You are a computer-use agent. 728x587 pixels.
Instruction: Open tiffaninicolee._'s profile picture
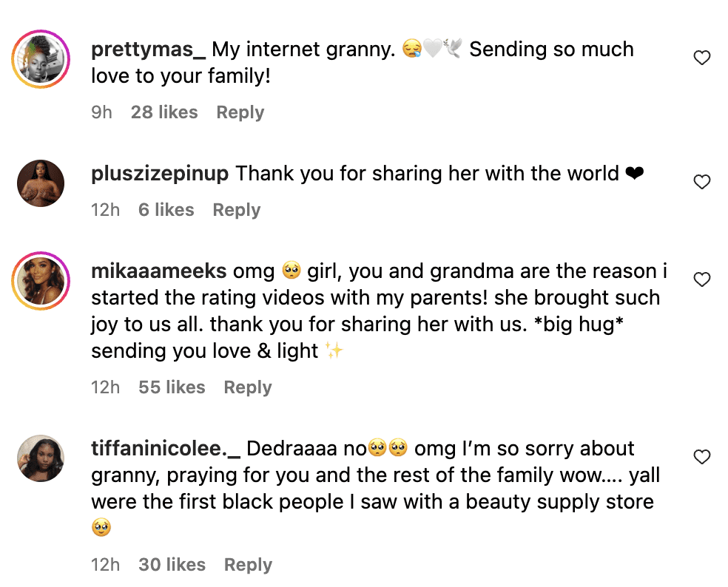(41, 458)
